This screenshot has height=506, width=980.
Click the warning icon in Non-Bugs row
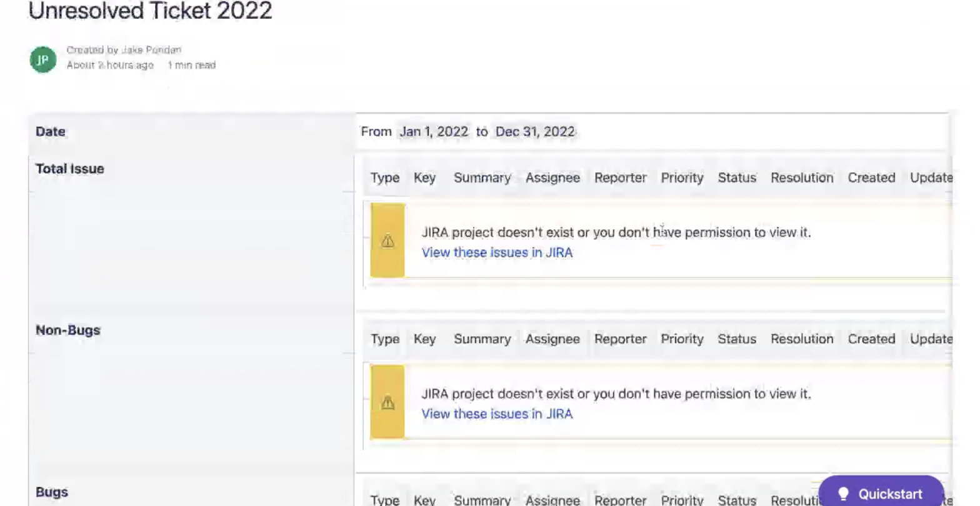387,402
